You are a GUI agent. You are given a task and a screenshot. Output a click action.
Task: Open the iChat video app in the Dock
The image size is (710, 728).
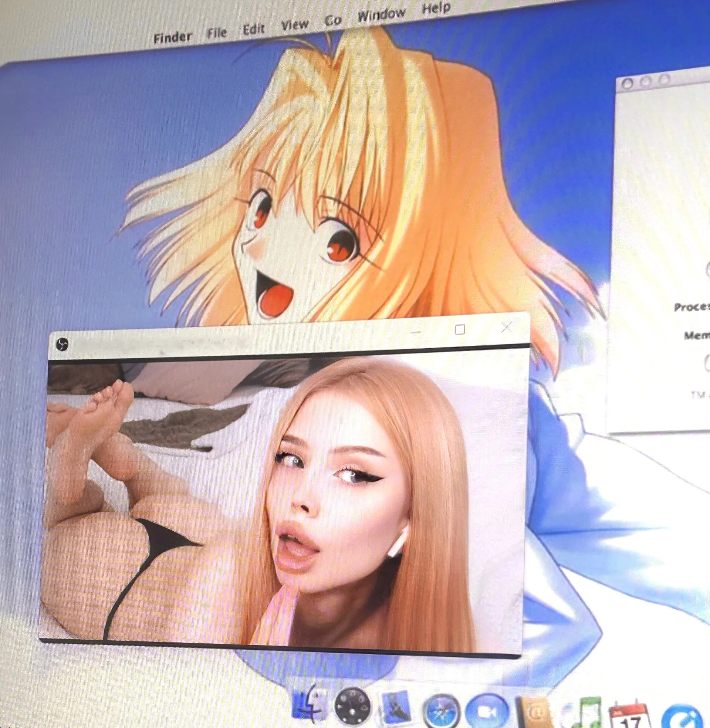pyautogui.click(x=486, y=711)
